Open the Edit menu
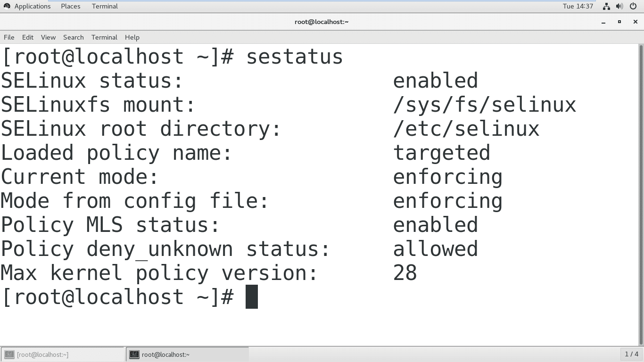 click(28, 37)
